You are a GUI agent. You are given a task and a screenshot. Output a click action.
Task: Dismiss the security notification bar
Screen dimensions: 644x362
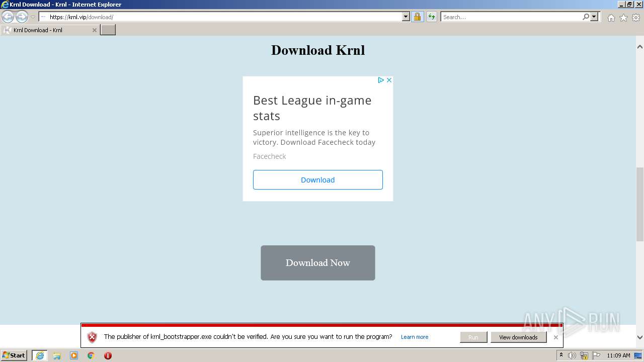point(555,337)
